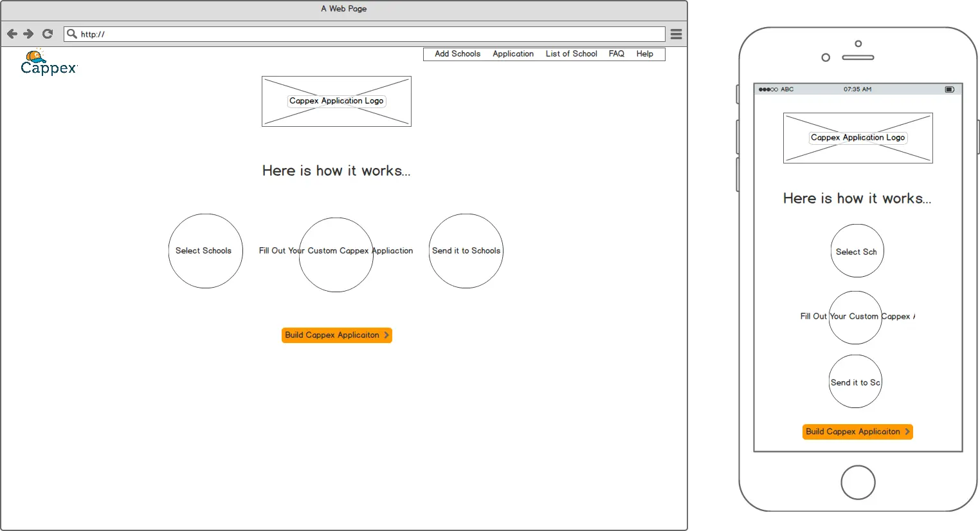Click the chevron on the Build Cappex Applicaiton button
Image resolution: width=980 pixels, height=531 pixels.
click(x=386, y=335)
